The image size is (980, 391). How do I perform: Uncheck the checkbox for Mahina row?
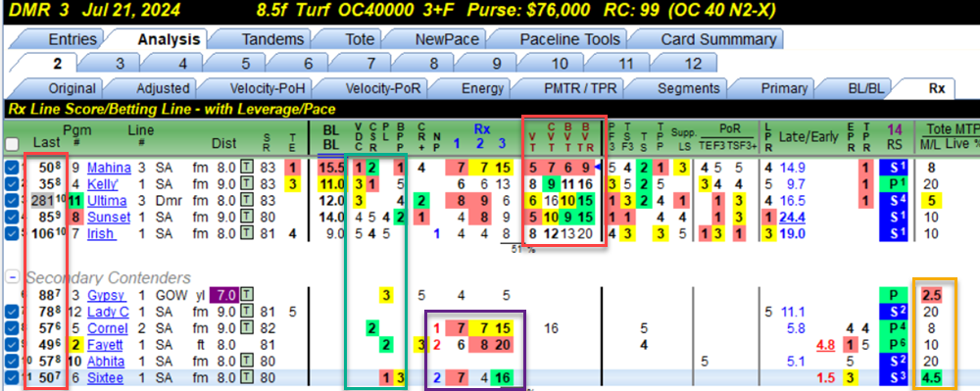11,168
